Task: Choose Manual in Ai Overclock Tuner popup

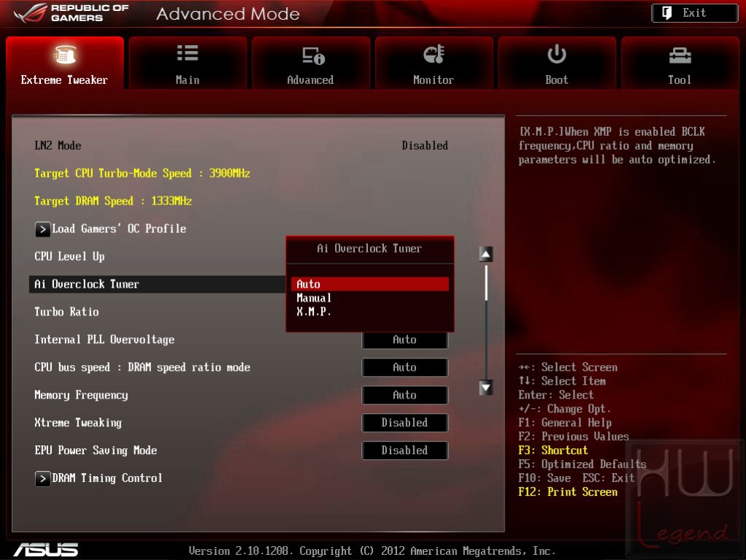Action: click(369, 298)
